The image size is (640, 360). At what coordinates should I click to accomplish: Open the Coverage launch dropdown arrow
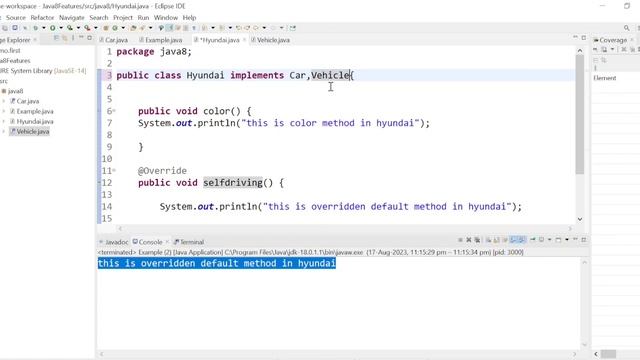(x=78, y=28)
